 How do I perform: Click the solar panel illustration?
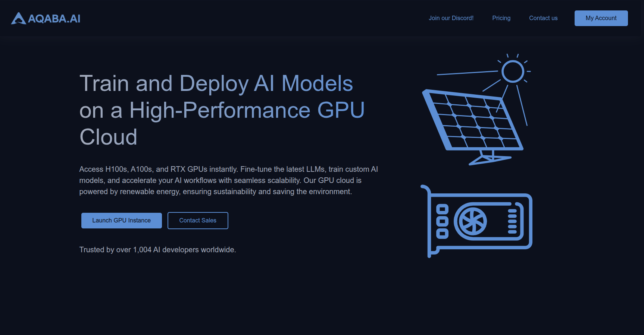coord(476,110)
